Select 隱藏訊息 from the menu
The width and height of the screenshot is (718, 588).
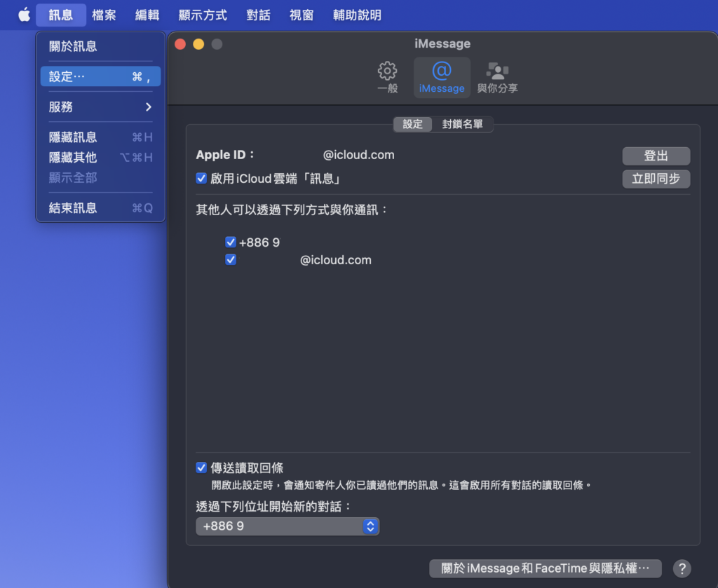coord(100,137)
